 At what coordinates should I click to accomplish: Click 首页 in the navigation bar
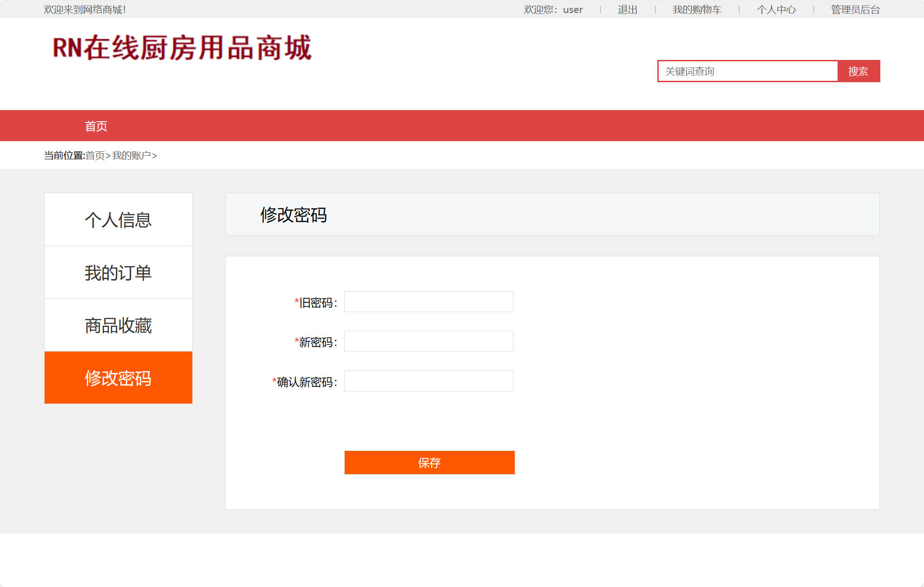pyautogui.click(x=96, y=125)
